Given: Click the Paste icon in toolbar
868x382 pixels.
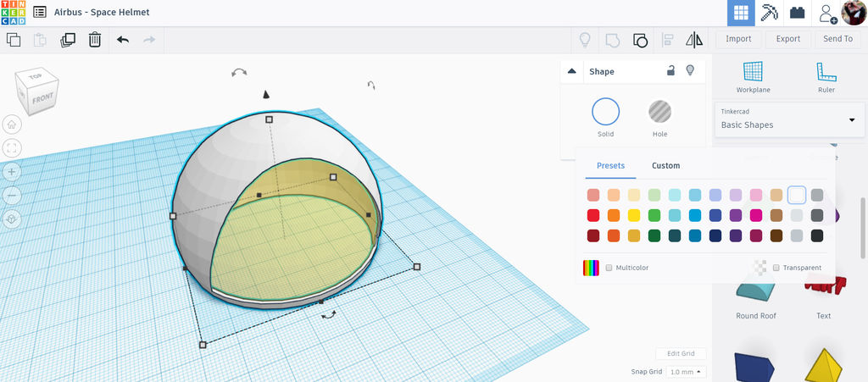Looking at the screenshot, I should tap(40, 40).
